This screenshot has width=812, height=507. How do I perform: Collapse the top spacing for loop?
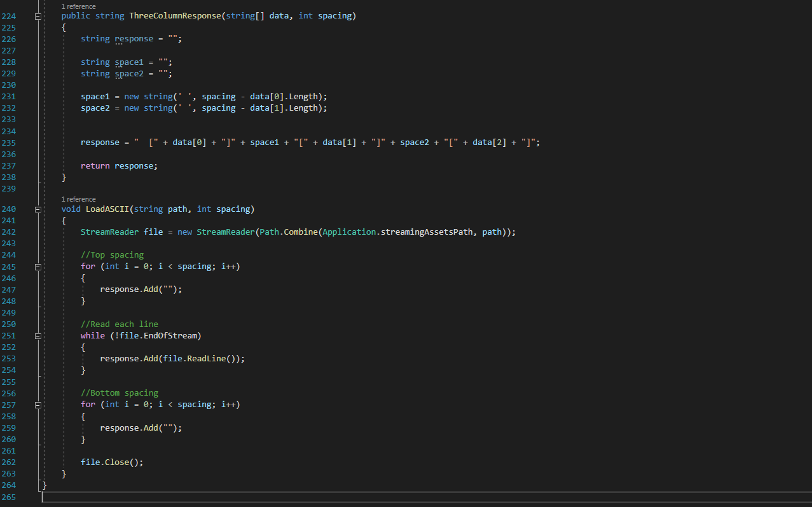coord(38,267)
